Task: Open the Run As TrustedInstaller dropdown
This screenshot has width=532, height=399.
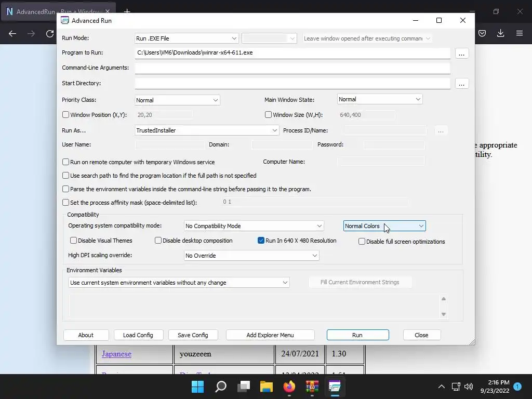Action: coord(207,130)
